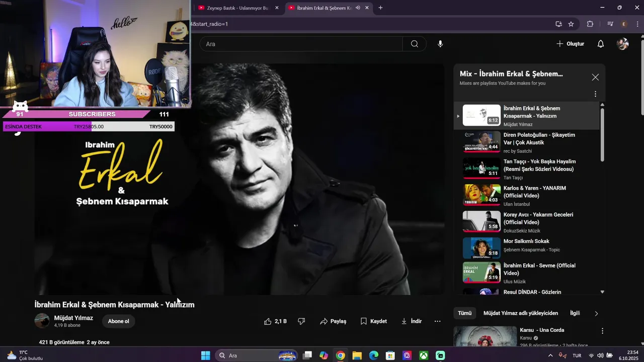Play Mor Salkımlı Sokak from the Mix
This screenshot has height=362, width=644.
coord(527,248)
